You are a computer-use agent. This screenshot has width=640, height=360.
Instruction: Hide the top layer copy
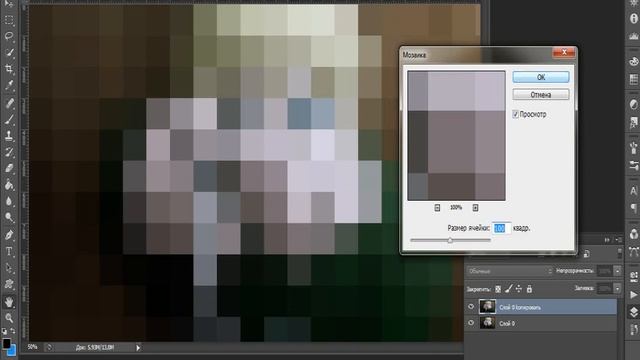coord(471,307)
